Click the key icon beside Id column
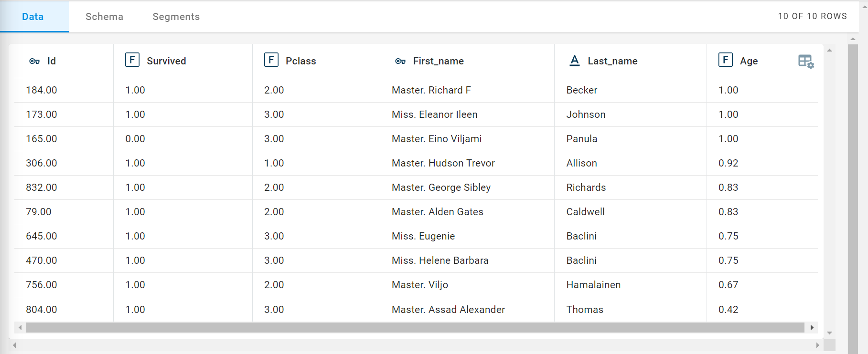868x354 pixels. coord(34,61)
